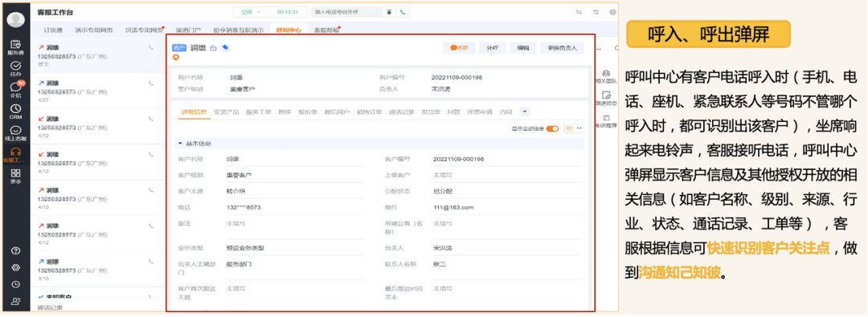Open the 微信用户 tab
Viewport: 868px width, 317px height.
336,112
